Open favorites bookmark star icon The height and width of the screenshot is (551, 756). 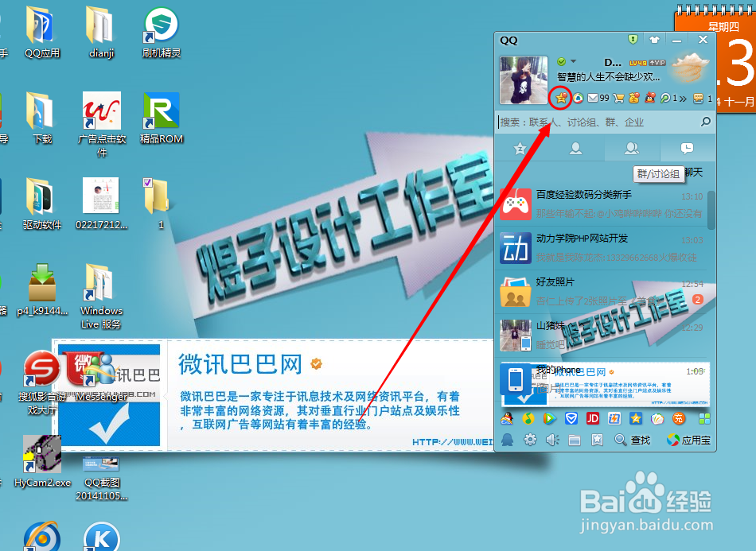pyautogui.click(x=598, y=440)
